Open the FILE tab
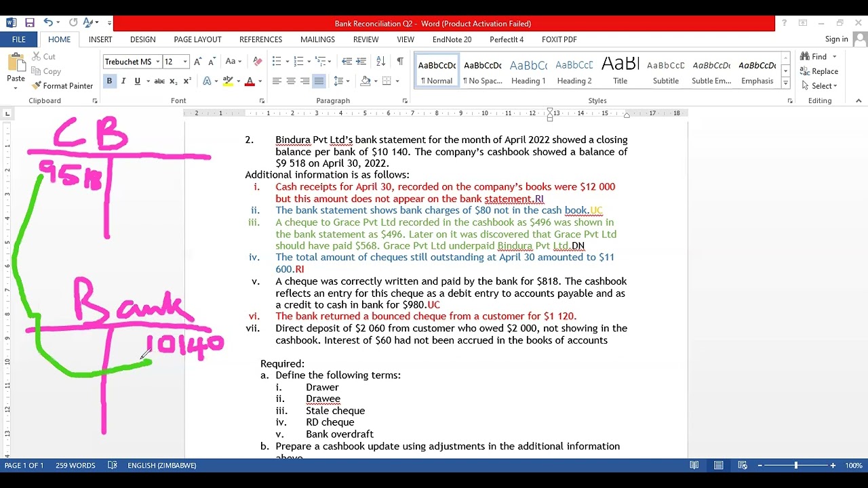868x488 pixels. 18,40
